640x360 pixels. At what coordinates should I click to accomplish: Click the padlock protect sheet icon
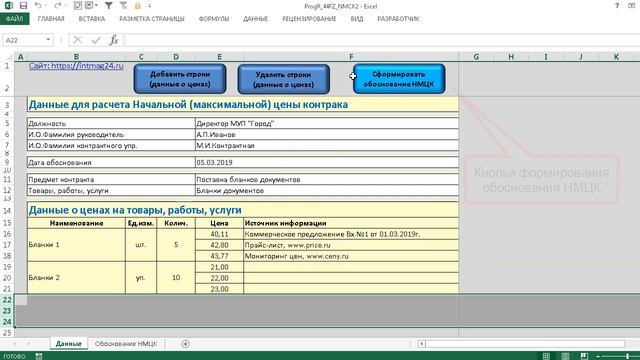(138, 6)
